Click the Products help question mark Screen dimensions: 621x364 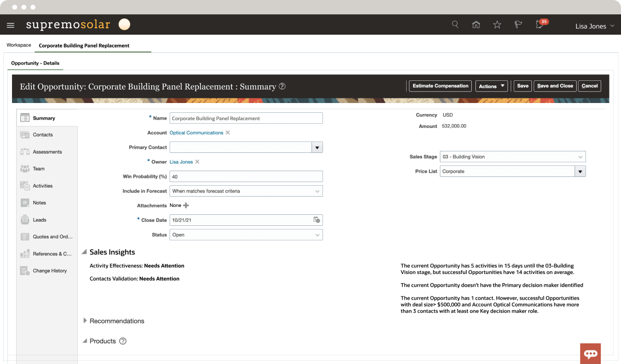click(x=122, y=341)
